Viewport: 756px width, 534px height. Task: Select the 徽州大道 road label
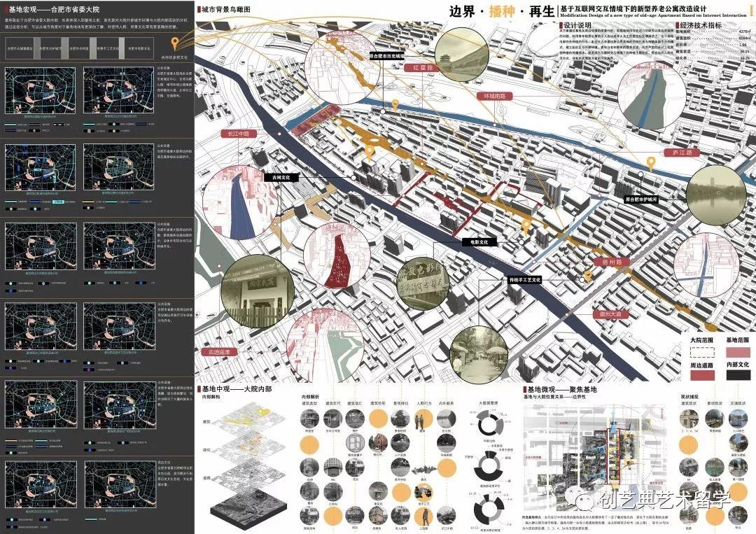[610, 314]
